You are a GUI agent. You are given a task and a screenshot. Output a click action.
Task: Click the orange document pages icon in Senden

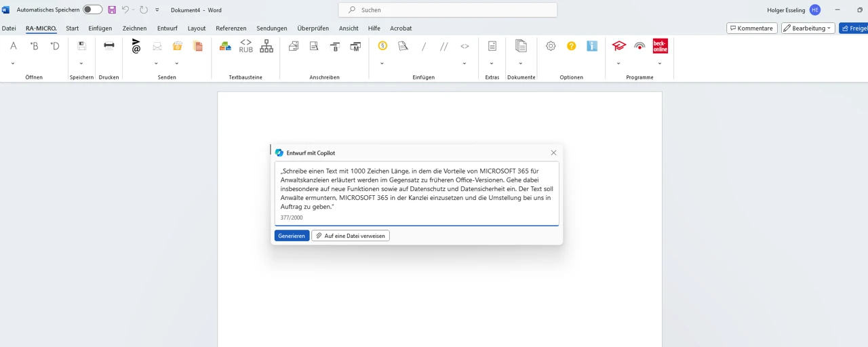[198, 46]
